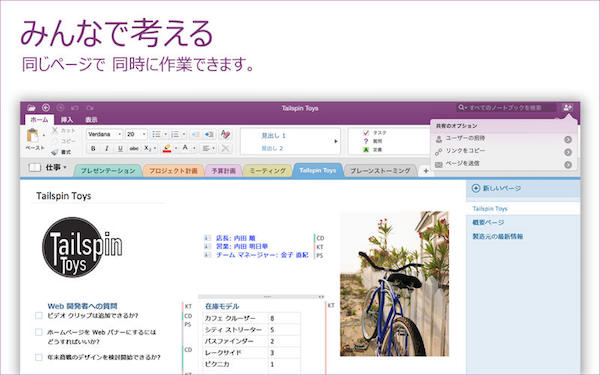Screen dimensions: 600x375
Task: Select the 概要ページ page in list
Action: pyautogui.click(x=488, y=222)
